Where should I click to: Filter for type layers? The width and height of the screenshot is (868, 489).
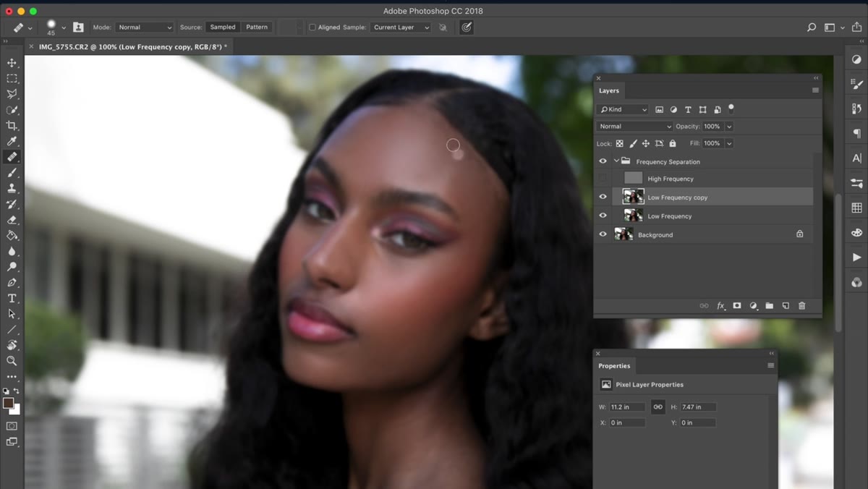(x=688, y=110)
